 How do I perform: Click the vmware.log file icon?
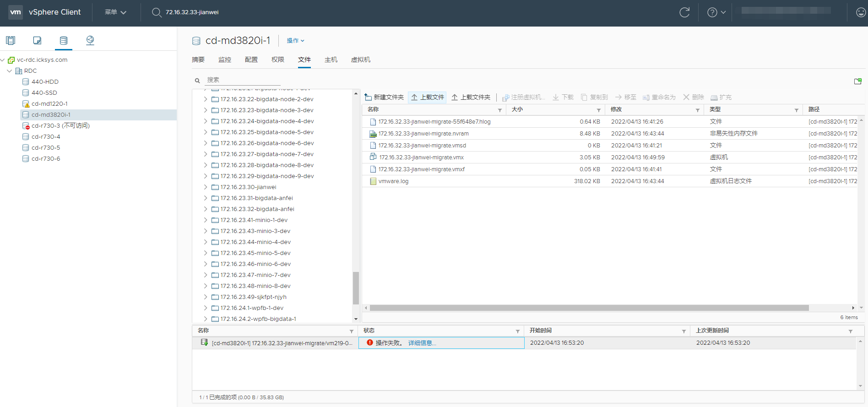[x=373, y=181]
